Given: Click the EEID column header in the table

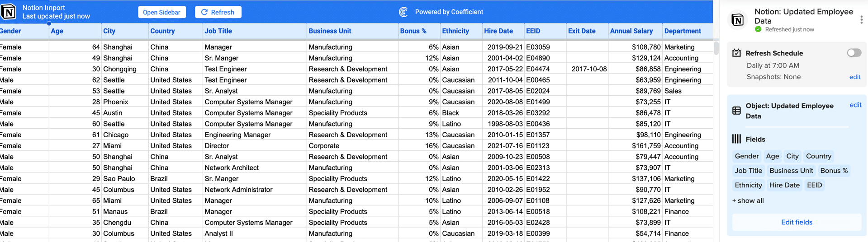Looking at the screenshot, I should point(545,31).
